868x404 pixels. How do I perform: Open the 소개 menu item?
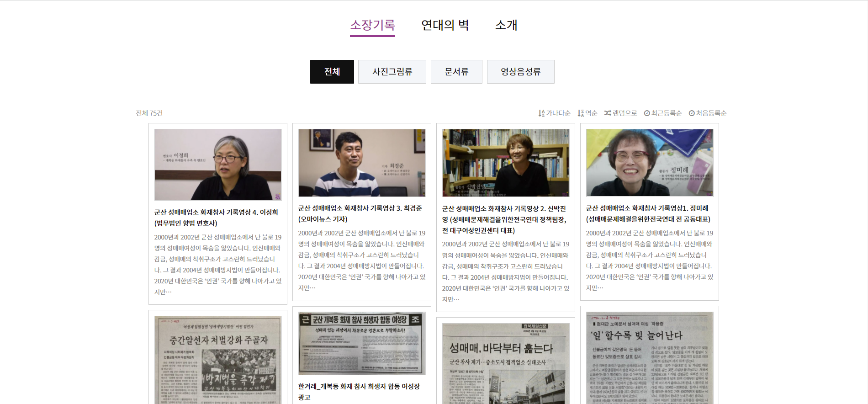tap(506, 25)
